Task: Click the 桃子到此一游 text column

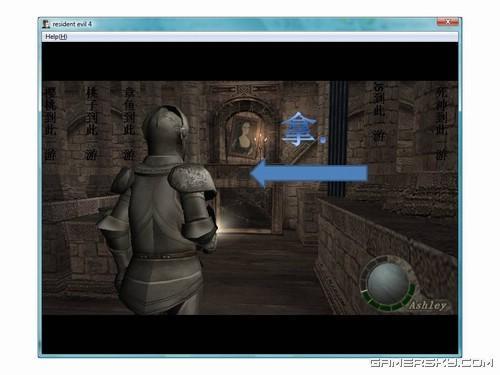Action: [91, 123]
